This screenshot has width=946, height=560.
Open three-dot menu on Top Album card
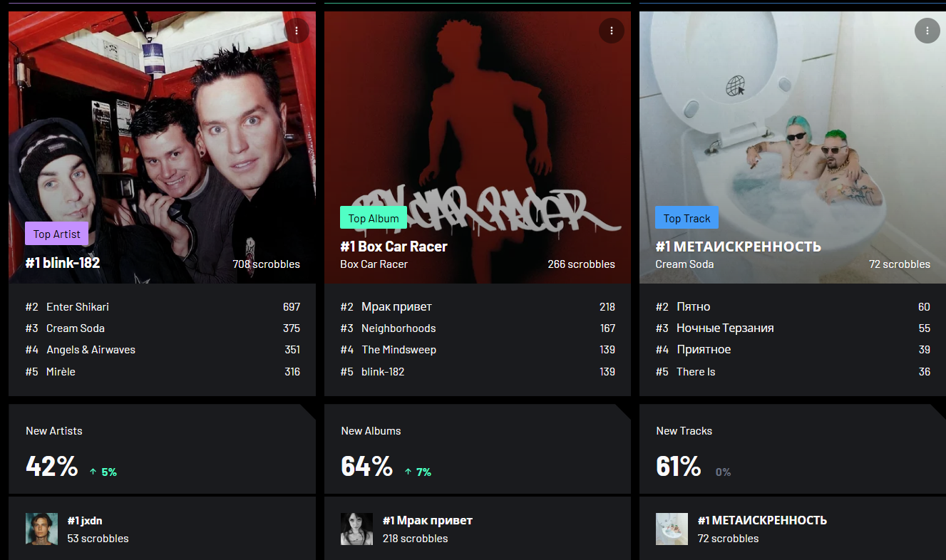point(612,31)
